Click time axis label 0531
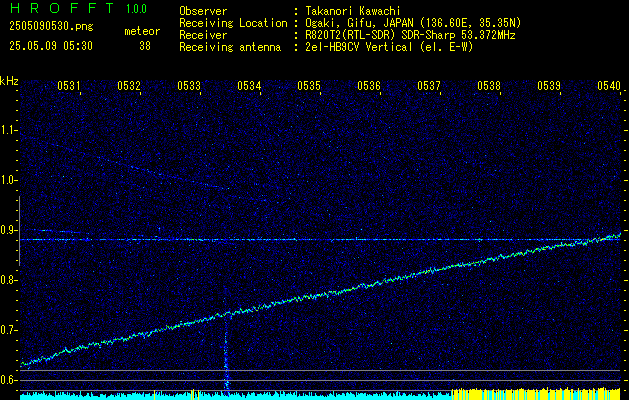The width and height of the screenshot is (629, 400). coord(69,85)
